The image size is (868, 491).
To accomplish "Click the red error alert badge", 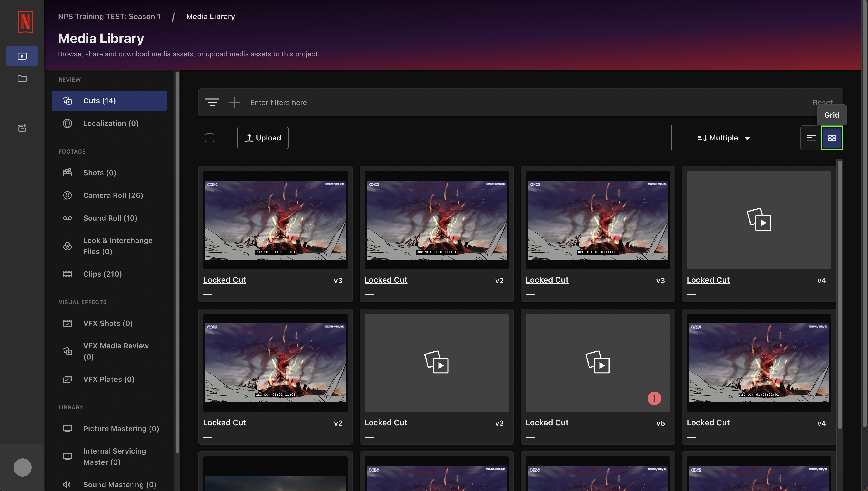I will 654,398.
